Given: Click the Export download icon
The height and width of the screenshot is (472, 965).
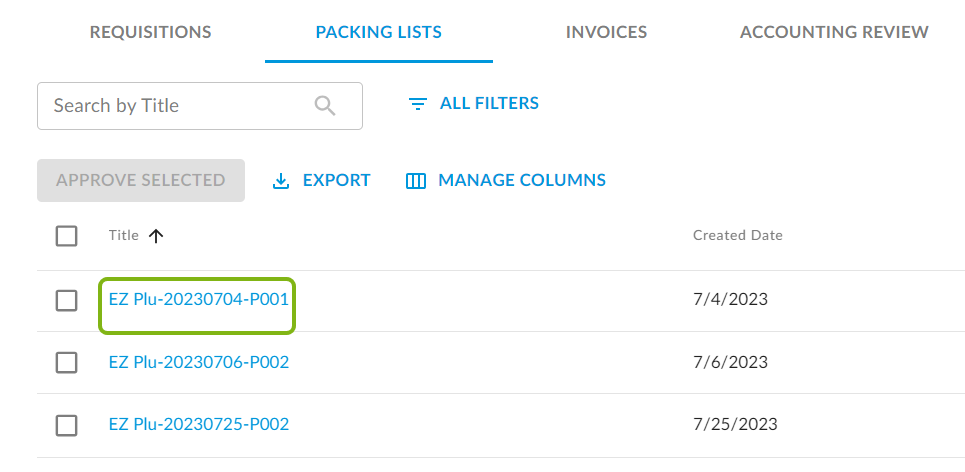Looking at the screenshot, I should click(281, 181).
